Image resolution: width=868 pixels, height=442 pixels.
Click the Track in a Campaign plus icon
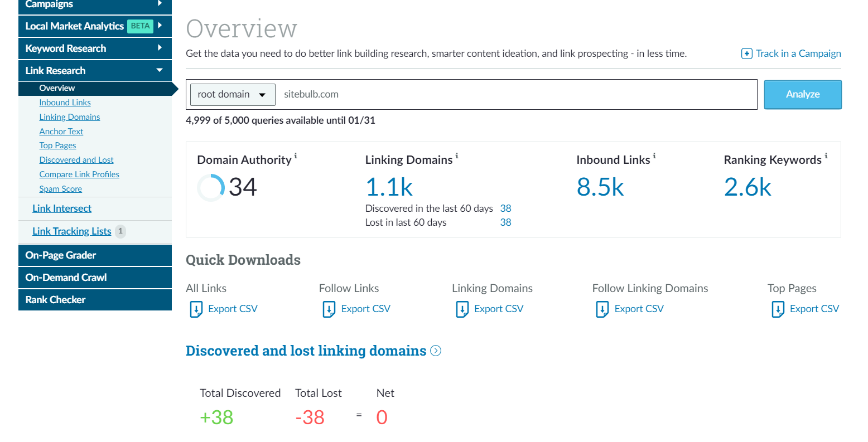(746, 54)
